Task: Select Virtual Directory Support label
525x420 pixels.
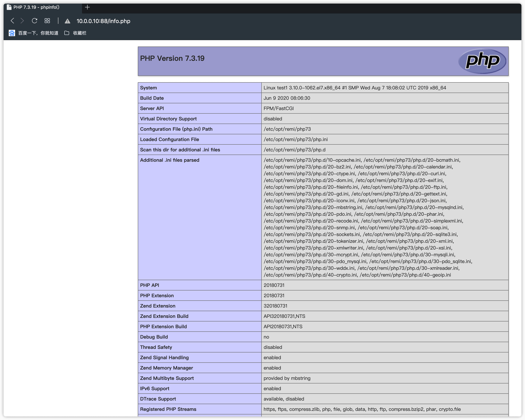Action: pyautogui.click(x=168, y=119)
